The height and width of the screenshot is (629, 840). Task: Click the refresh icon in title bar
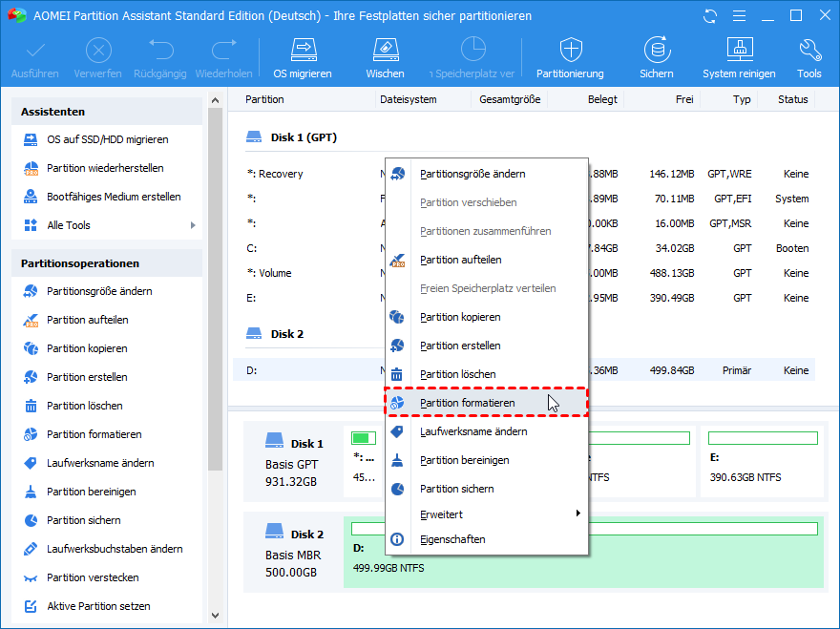pos(709,16)
